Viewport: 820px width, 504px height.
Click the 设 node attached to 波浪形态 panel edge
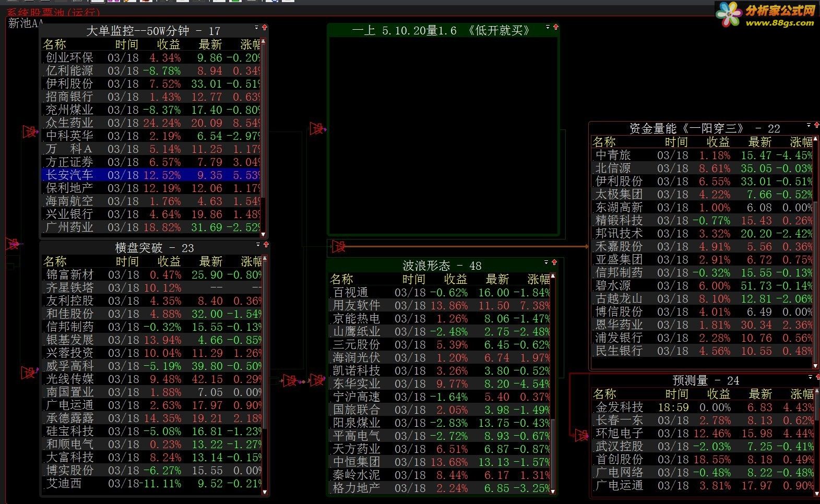[317, 380]
